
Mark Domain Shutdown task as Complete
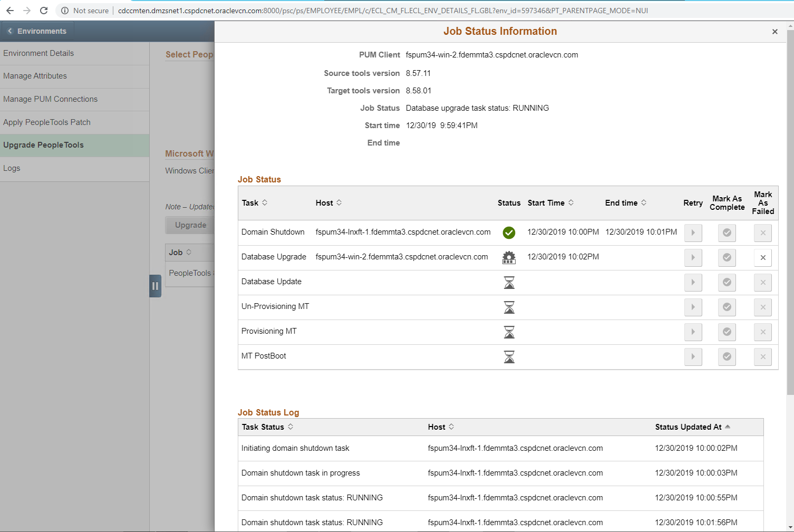(x=727, y=233)
